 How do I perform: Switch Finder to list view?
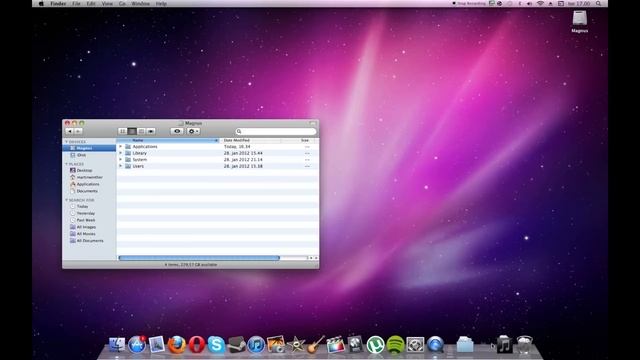pos(132,131)
